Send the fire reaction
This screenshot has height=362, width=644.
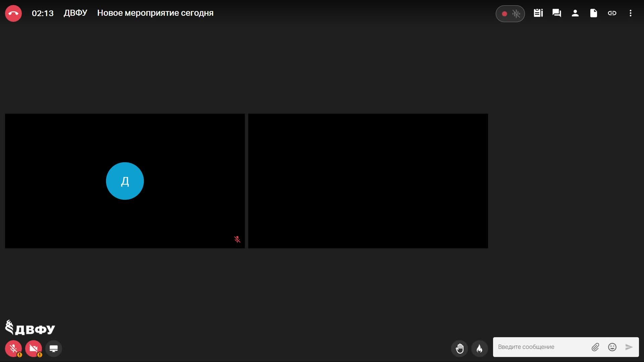coord(480,349)
